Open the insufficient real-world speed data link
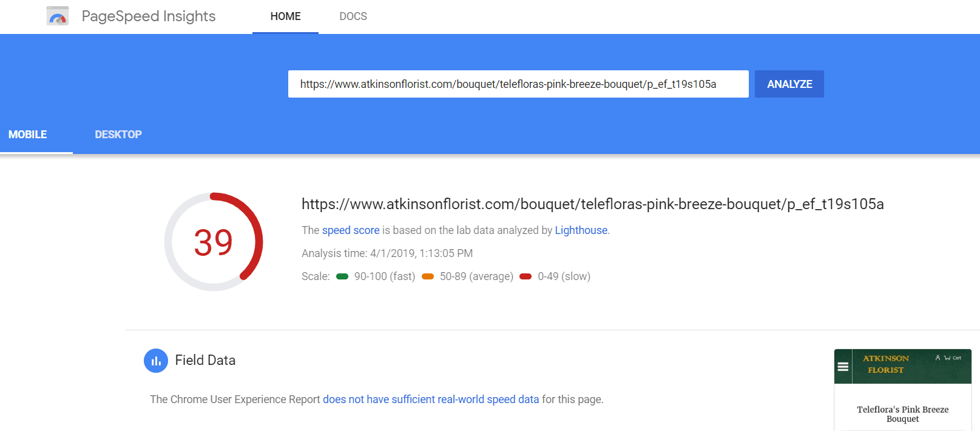Viewport: 980px width, 431px height. click(431, 399)
